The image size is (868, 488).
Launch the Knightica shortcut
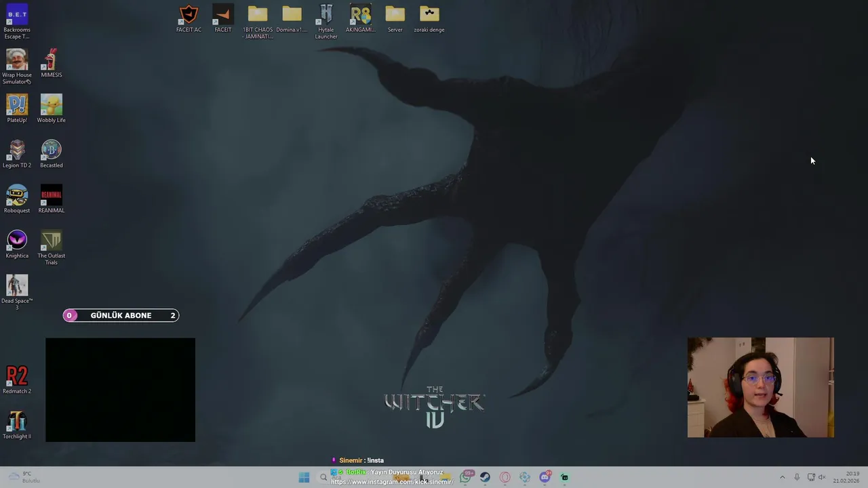[x=17, y=244]
